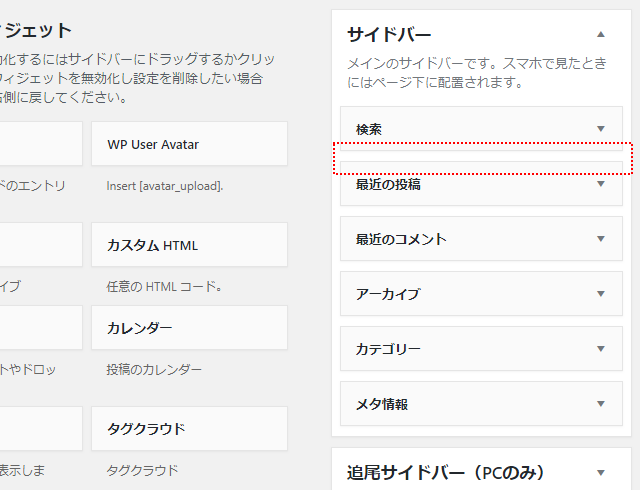Expand the カテゴリー widget arrow
This screenshot has height=490, width=640.
click(x=601, y=349)
